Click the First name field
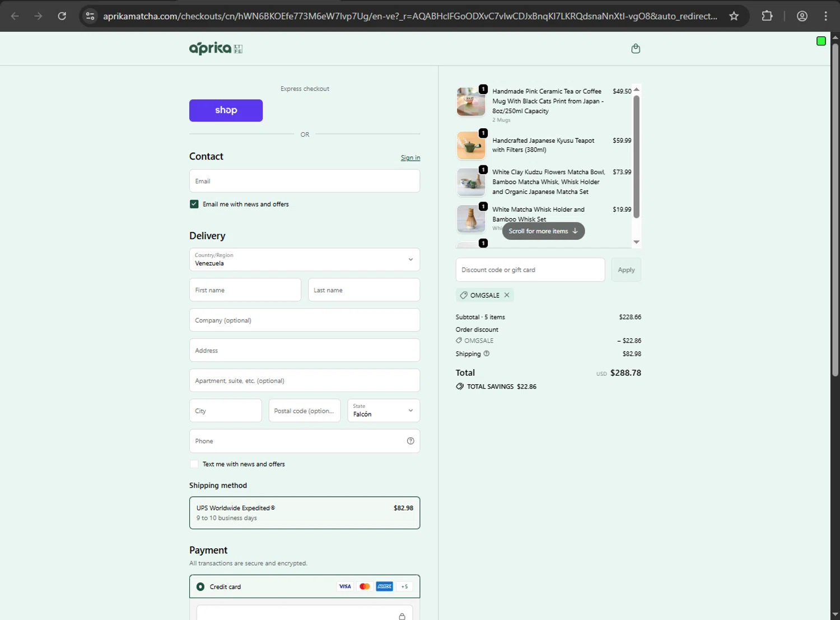840x620 pixels. 245,290
